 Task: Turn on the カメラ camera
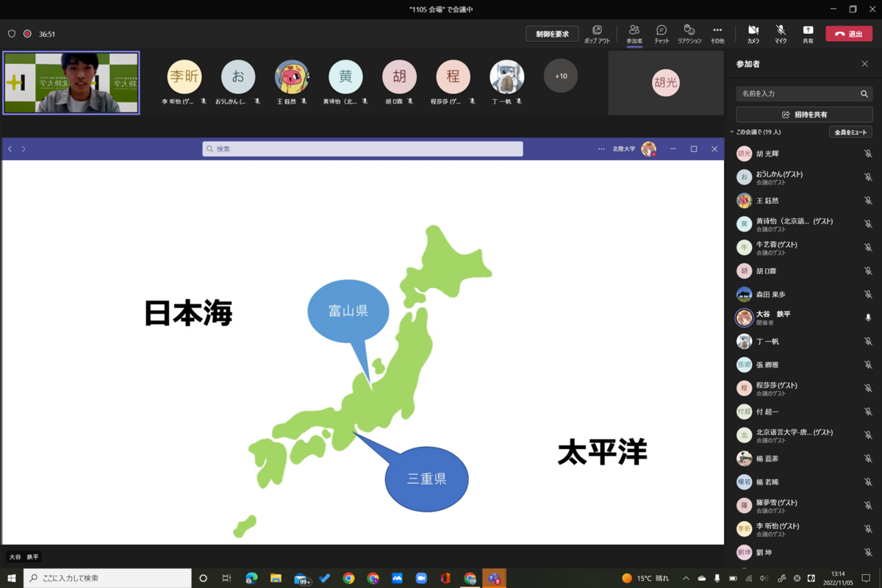753,33
